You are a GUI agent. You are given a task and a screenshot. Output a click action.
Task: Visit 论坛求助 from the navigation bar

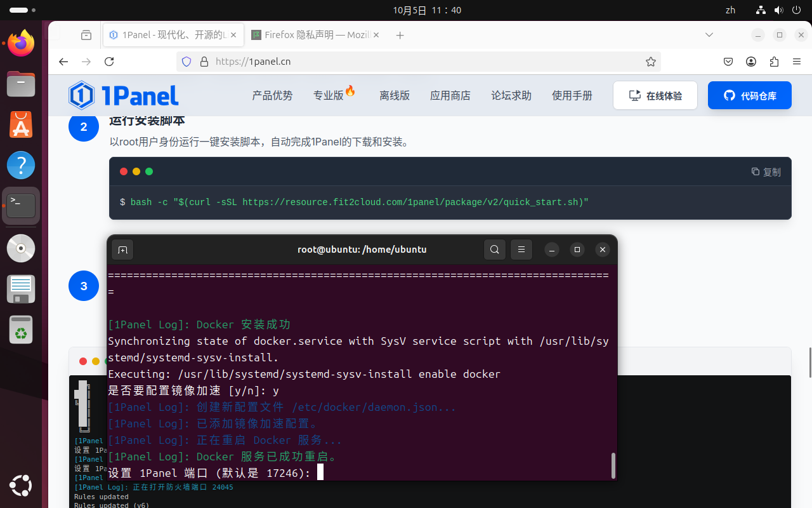pos(511,95)
